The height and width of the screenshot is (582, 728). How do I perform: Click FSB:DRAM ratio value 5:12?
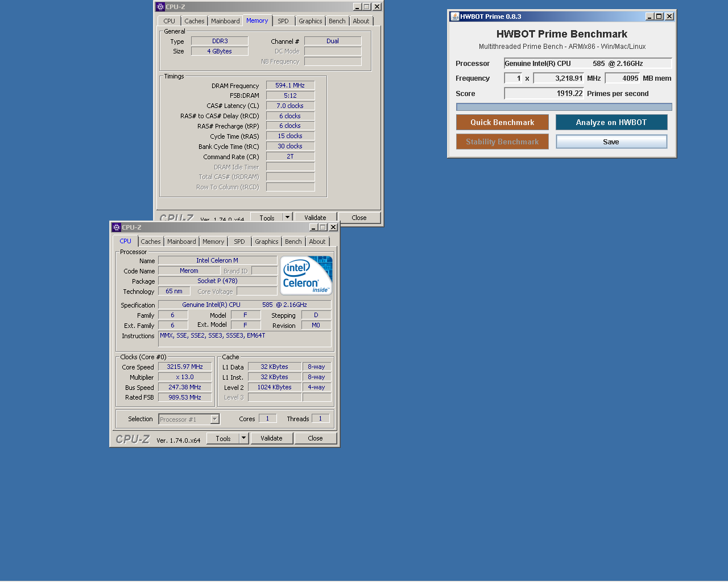pos(290,96)
